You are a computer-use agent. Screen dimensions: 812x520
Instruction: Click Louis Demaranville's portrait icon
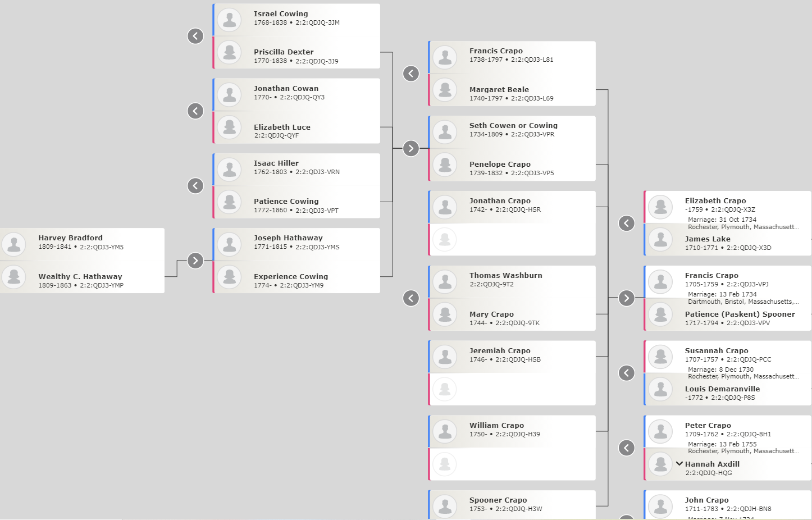tap(660, 389)
